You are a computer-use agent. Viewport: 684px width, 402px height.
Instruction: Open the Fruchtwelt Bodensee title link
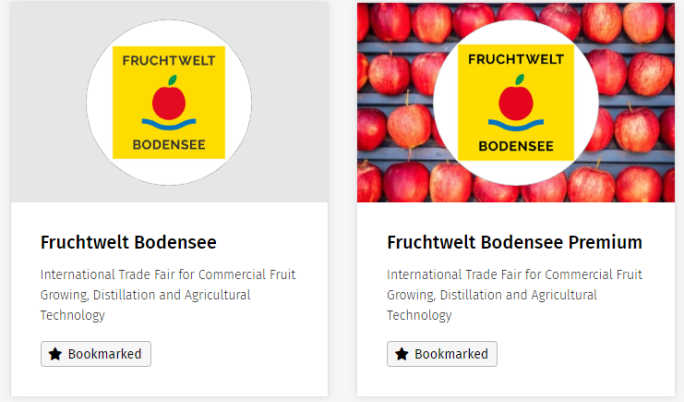(128, 242)
